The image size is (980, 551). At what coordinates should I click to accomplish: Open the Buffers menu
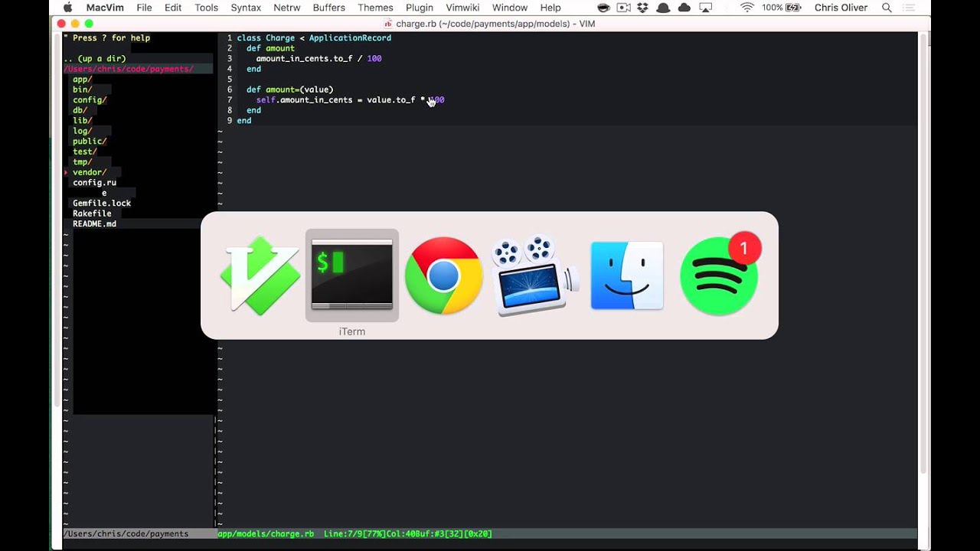pos(329,8)
